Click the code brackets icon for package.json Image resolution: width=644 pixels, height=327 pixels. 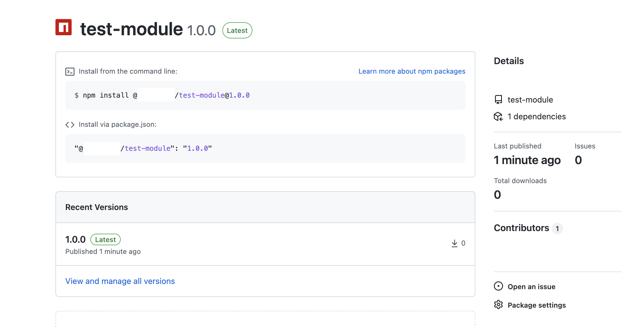pyautogui.click(x=70, y=125)
